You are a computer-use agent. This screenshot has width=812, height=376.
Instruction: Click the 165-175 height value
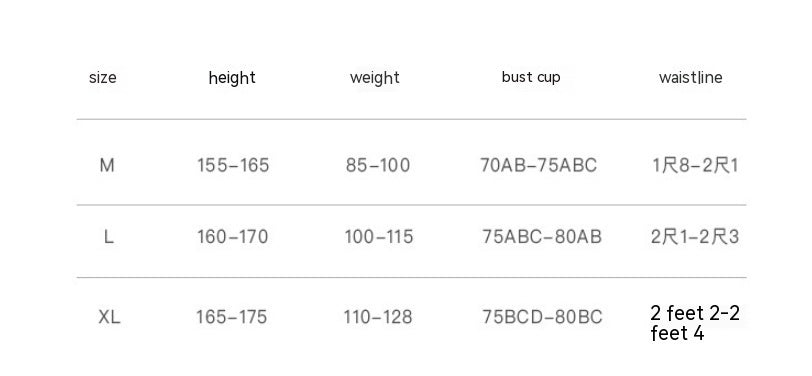[x=231, y=316]
